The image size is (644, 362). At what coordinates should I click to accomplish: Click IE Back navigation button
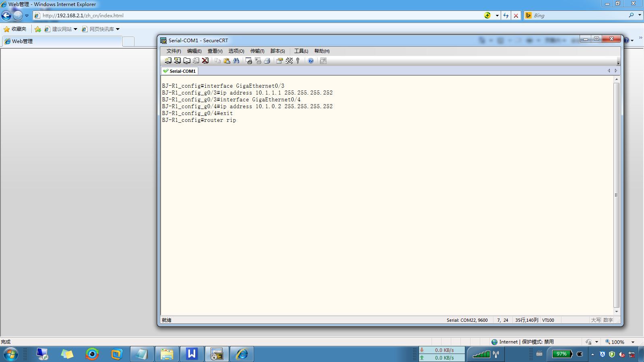6,16
